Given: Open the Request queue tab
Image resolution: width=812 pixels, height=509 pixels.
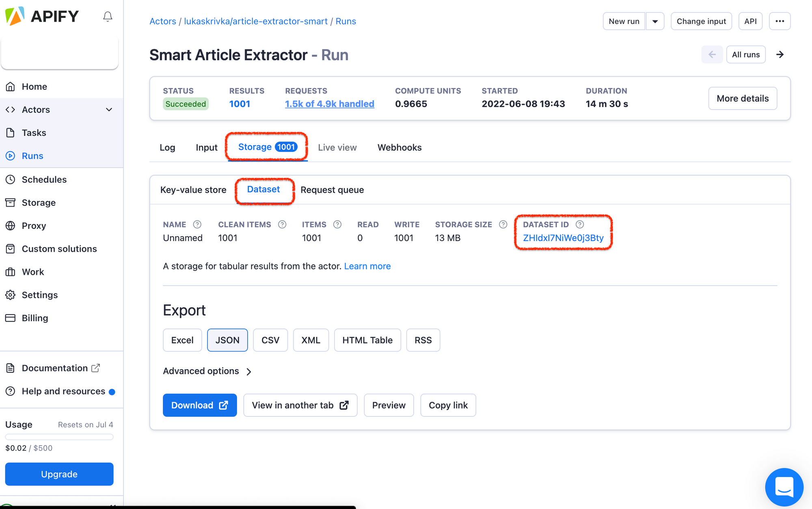Looking at the screenshot, I should [332, 190].
